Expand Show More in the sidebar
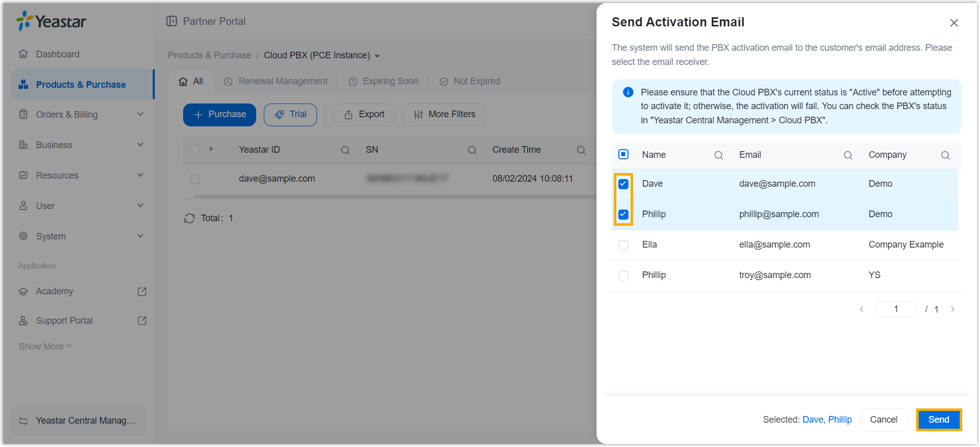Image resolution: width=980 pixels, height=447 pixels. (x=45, y=347)
